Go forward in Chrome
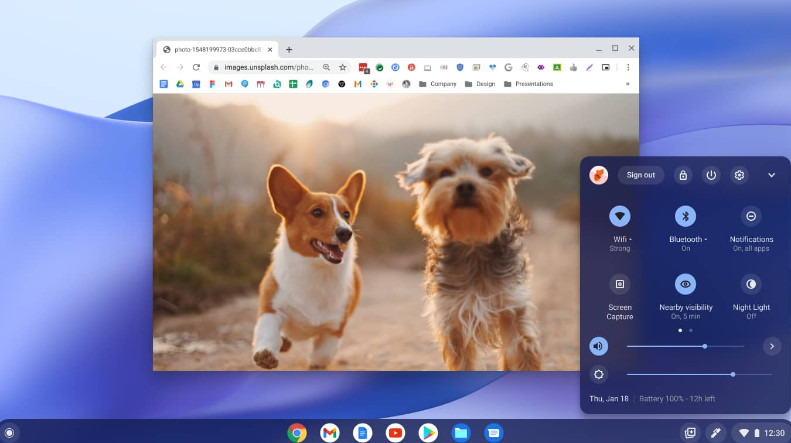 [180, 67]
